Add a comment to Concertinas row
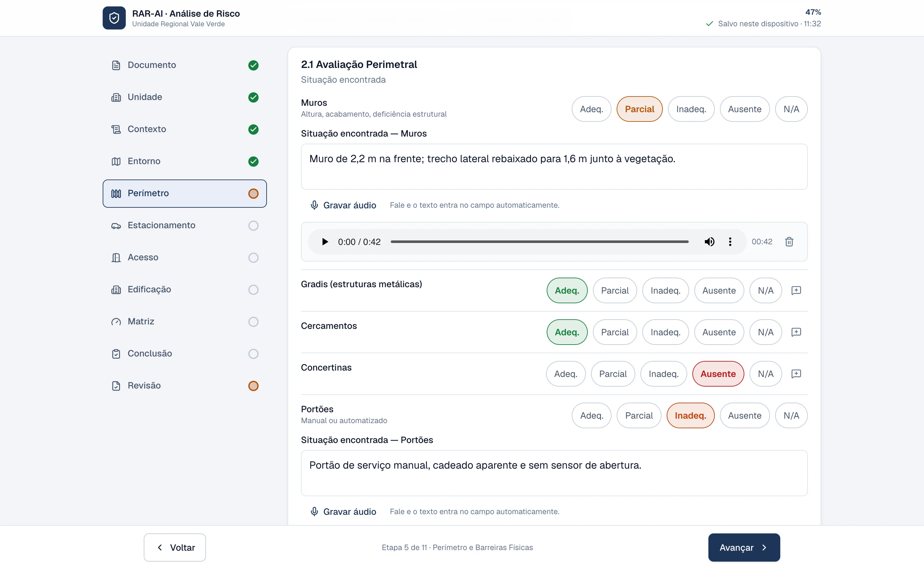 point(796,373)
